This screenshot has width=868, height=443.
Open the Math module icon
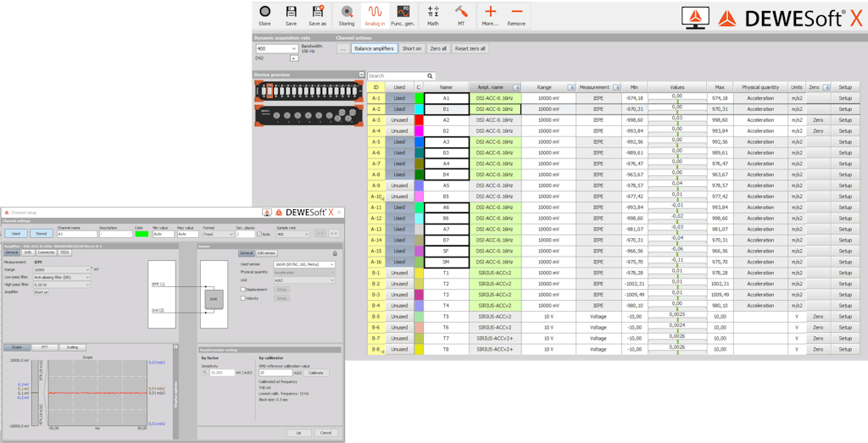(433, 12)
